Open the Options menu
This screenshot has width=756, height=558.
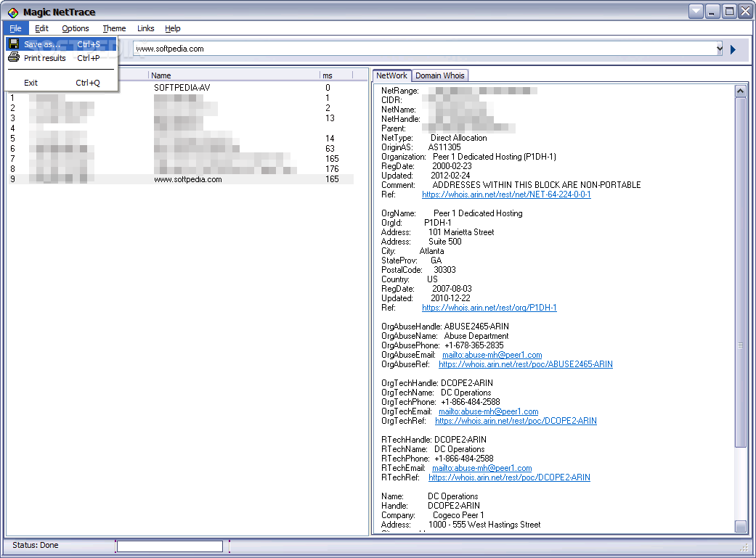pyautogui.click(x=76, y=28)
